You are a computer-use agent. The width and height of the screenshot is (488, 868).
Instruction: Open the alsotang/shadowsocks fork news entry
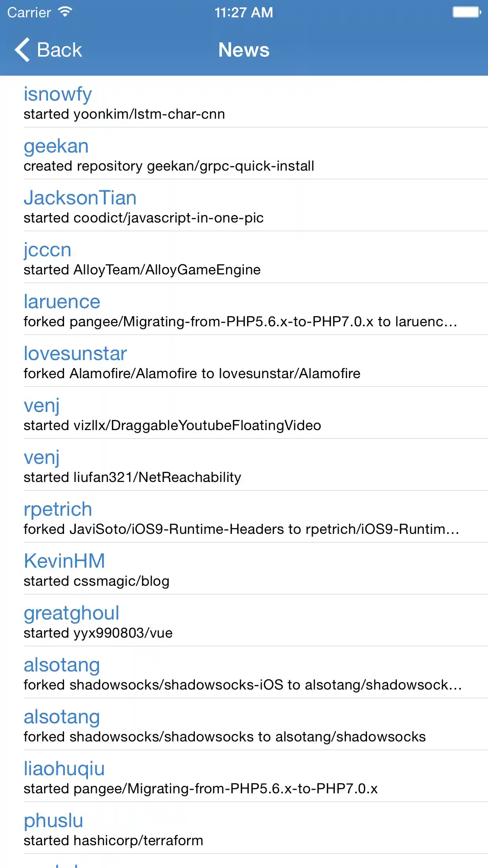(x=225, y=737)
